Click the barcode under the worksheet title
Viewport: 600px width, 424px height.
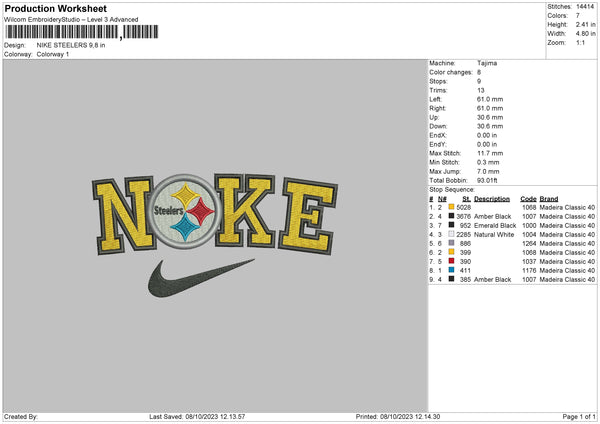[x=81, y=32]
